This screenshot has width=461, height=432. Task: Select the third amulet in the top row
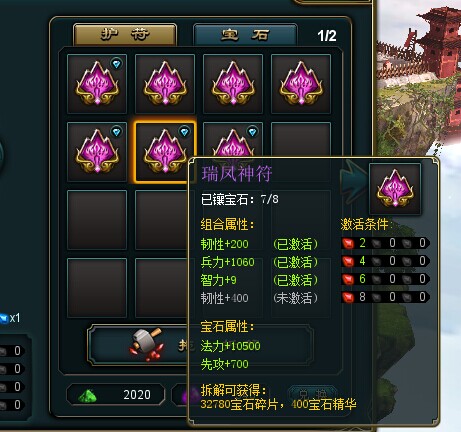233,84
